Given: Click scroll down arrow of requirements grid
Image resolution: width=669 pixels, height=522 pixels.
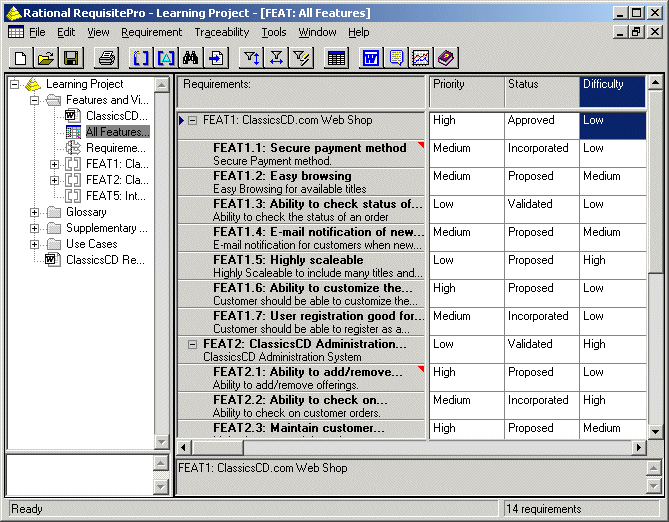Looking at the screenshot, I should point(655,431).
